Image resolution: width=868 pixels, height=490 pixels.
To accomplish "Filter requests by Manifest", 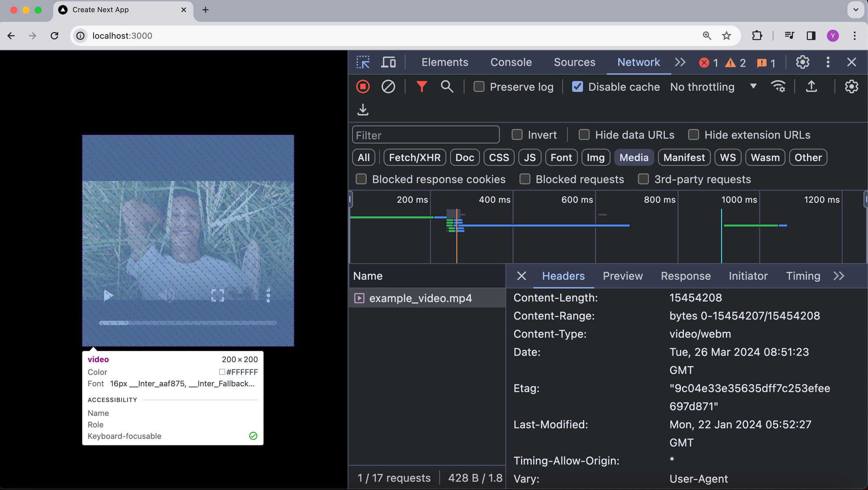I will (684, 157).
